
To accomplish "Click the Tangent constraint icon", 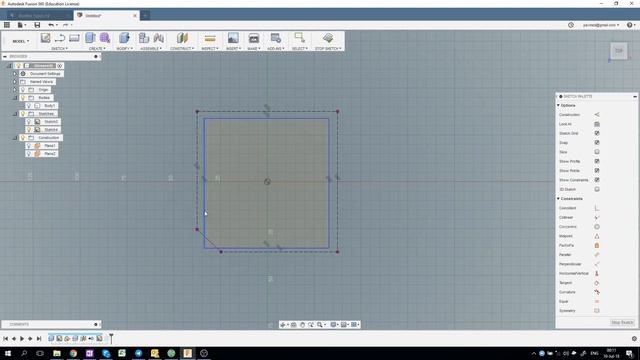I will [x=597, y=283].
